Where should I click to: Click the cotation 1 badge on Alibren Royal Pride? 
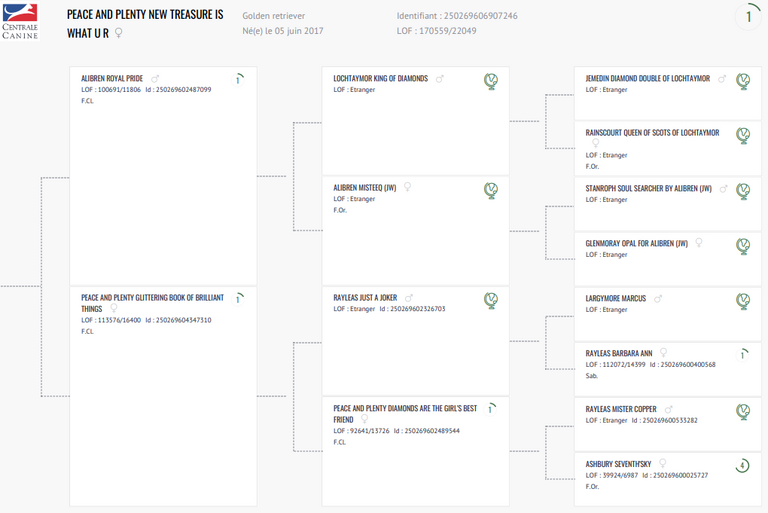pyautogui.click(x=238, y=80)
